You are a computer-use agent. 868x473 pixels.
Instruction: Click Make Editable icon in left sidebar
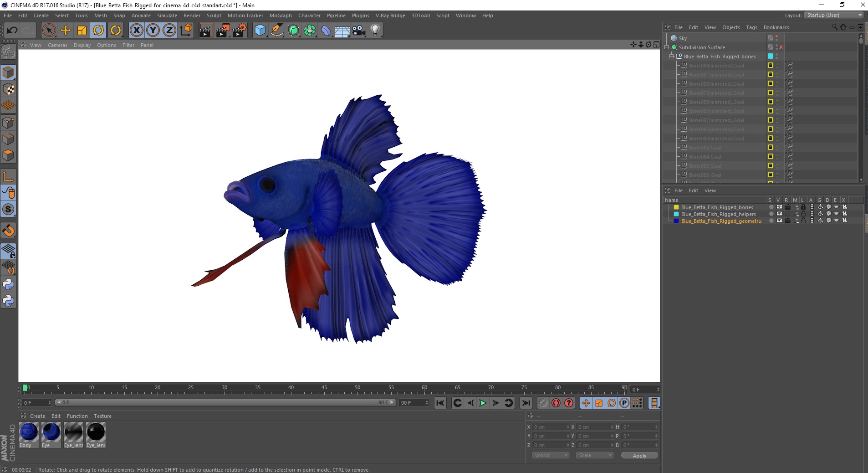8,52
